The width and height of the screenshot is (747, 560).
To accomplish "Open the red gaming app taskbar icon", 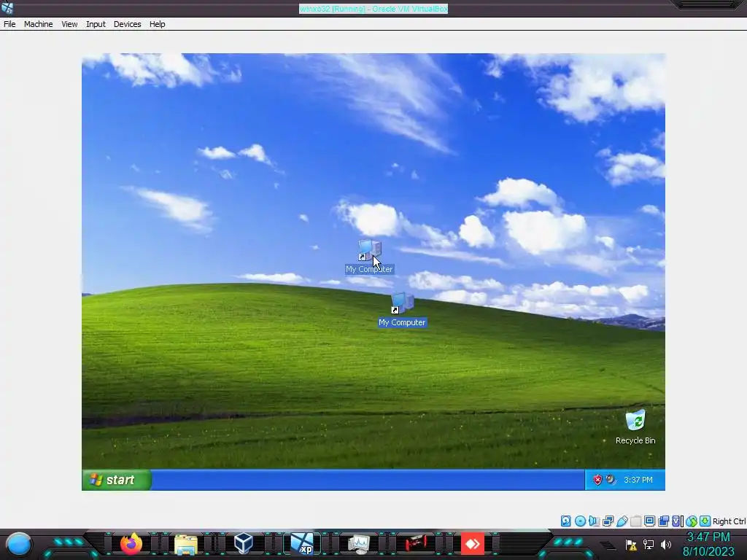I will (415, 543).
